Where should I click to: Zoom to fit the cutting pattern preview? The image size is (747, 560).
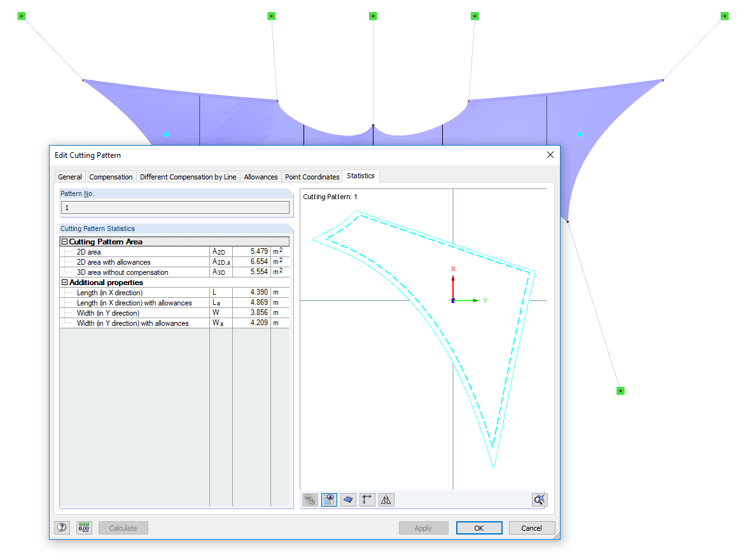(539, 500)
